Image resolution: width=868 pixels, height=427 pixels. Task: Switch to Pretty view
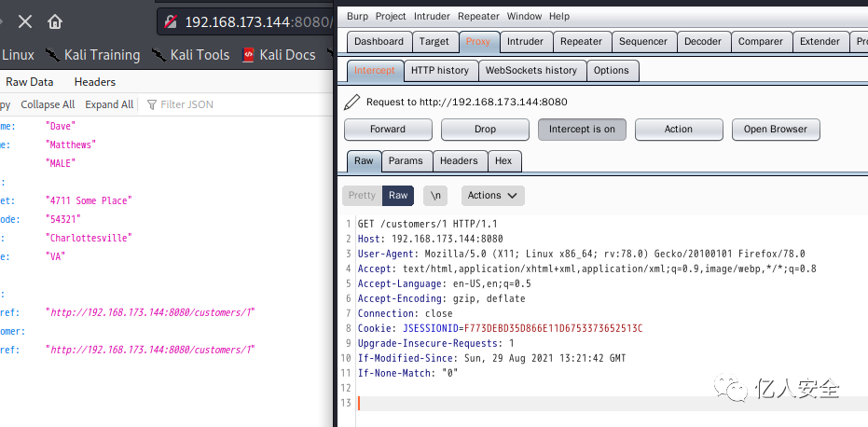(362, 196)
